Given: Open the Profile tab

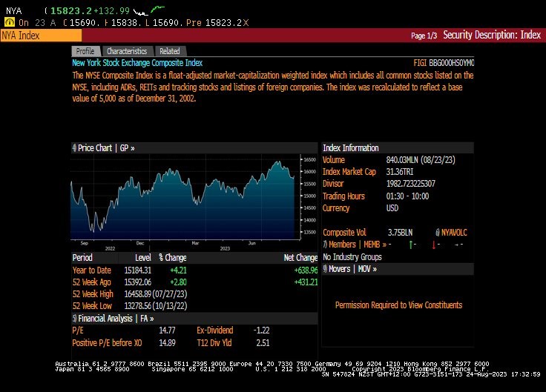Looking at the screenshot, I should pyautogui.click(x=85, y=51).
